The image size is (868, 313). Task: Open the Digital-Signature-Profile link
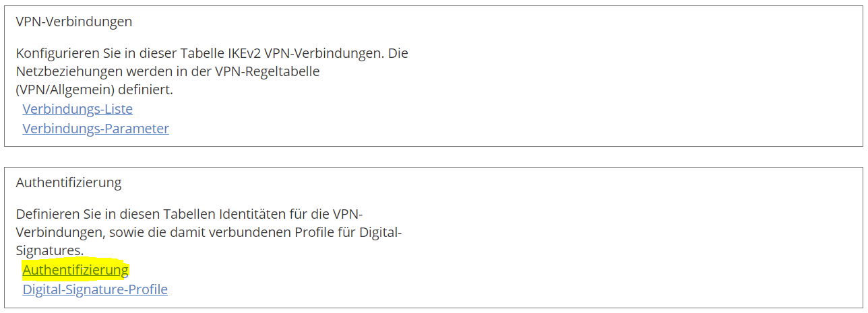95,289
